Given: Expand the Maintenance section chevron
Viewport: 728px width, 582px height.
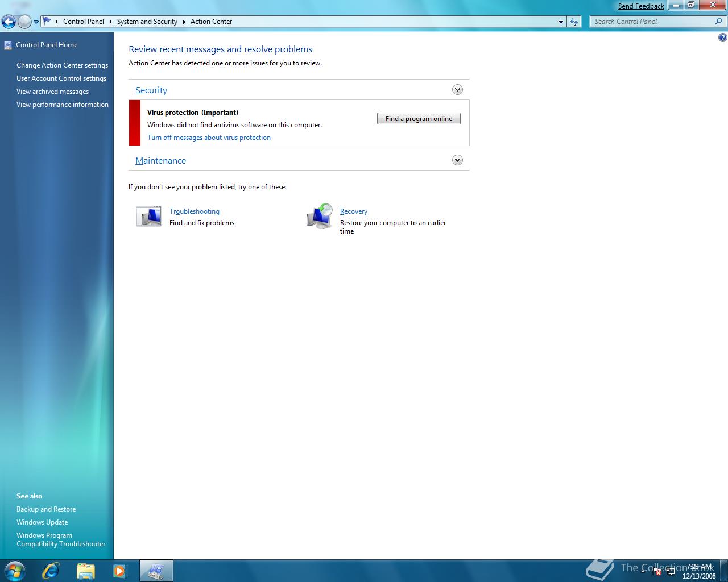Looking at the screenshot, I should point(457,160).
